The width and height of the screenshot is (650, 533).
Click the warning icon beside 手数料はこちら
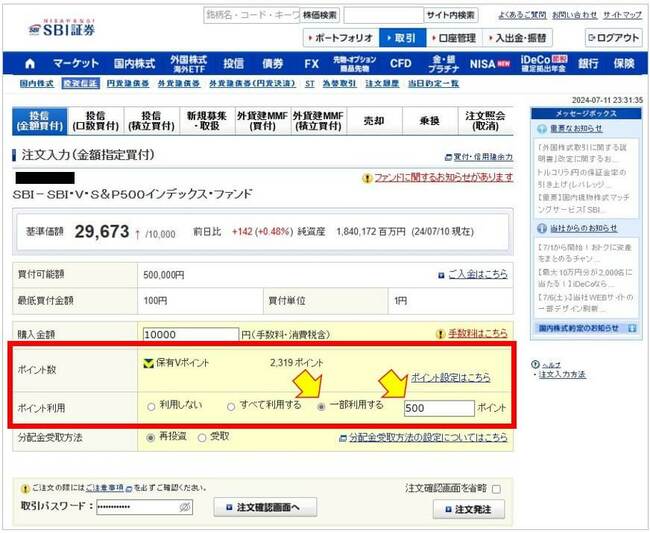440,334
